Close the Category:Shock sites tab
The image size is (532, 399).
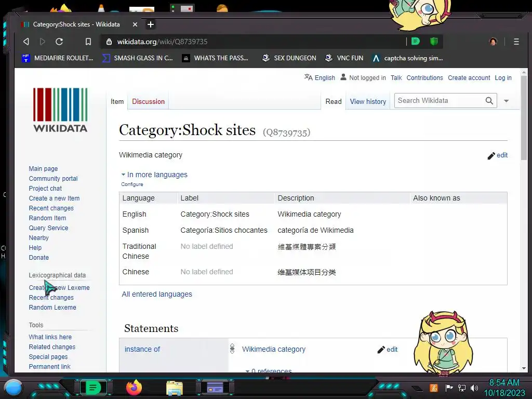tap(135, 24)
